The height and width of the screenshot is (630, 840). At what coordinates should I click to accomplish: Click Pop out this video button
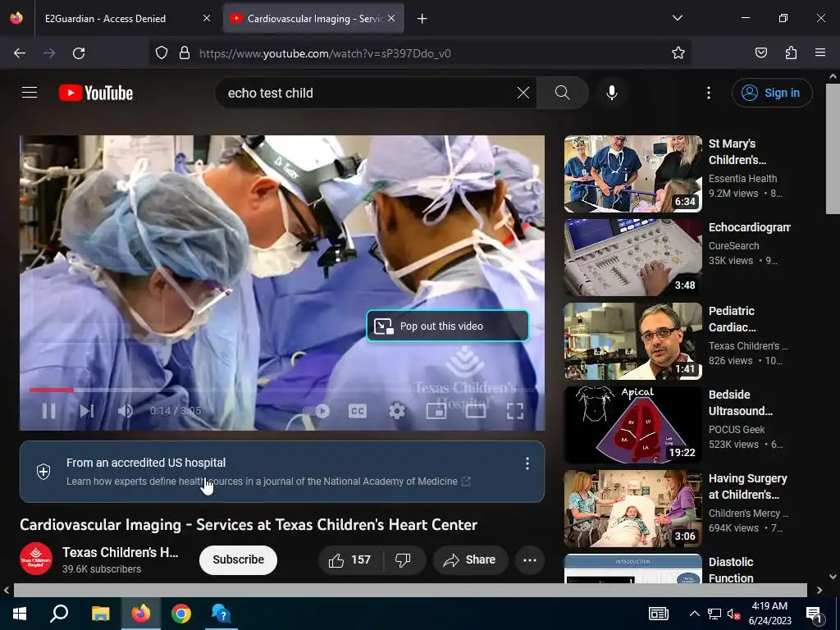[447, 326]
